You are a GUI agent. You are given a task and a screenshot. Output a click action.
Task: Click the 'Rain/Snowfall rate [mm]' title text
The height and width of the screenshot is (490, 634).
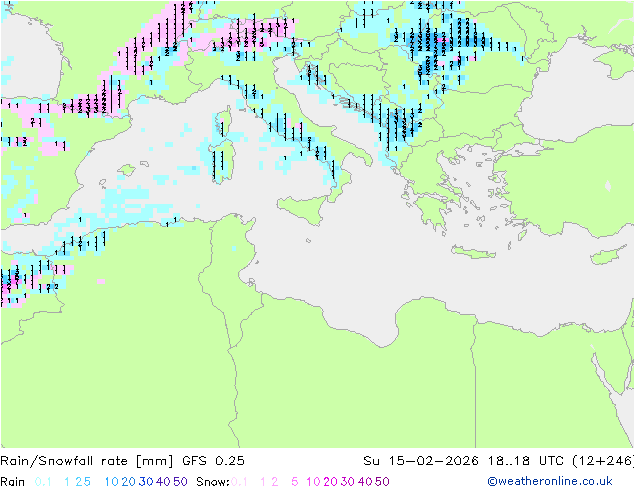87,461
